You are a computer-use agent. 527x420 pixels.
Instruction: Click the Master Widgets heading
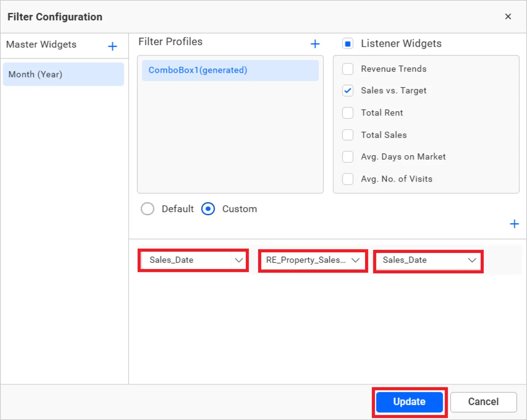pyautogui.click(x=41, y=44)
